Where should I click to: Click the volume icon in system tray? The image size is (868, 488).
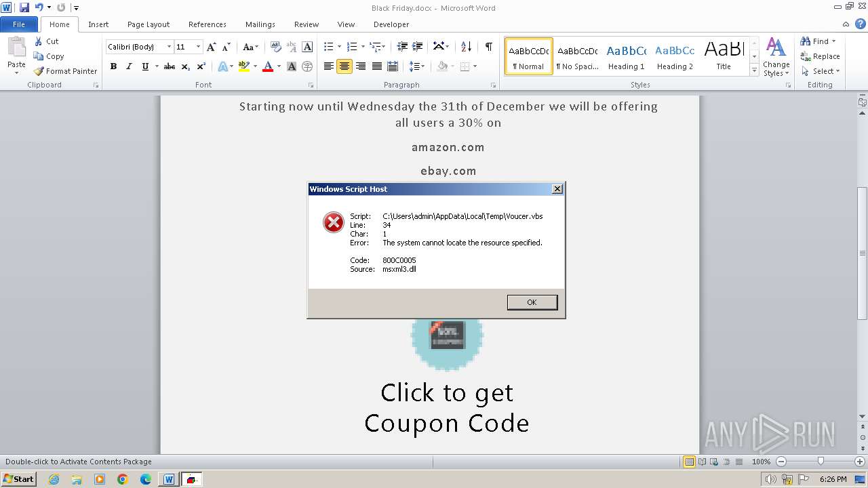pos(771,479)
